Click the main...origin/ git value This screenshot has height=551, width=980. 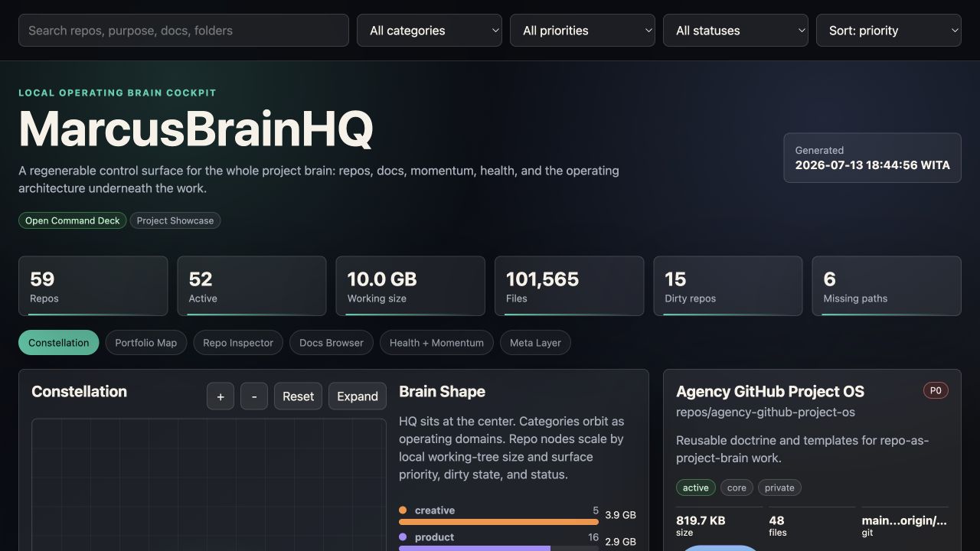click(x=904, y=520)
